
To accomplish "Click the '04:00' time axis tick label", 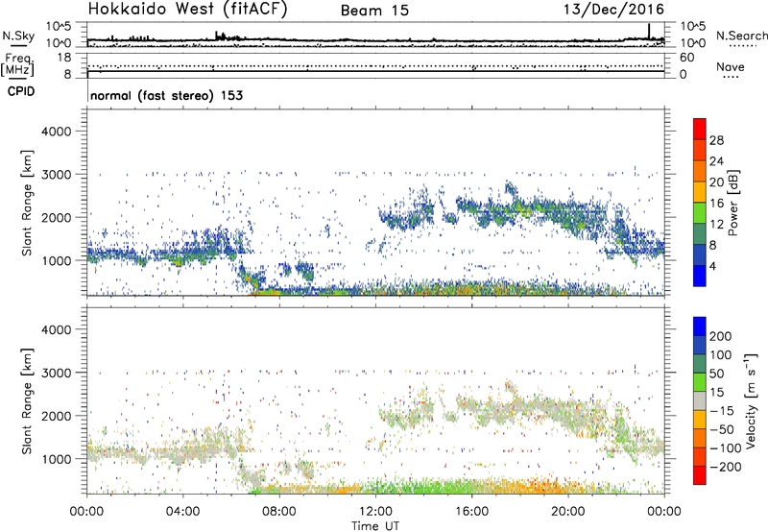I will [x=182, y=511].
